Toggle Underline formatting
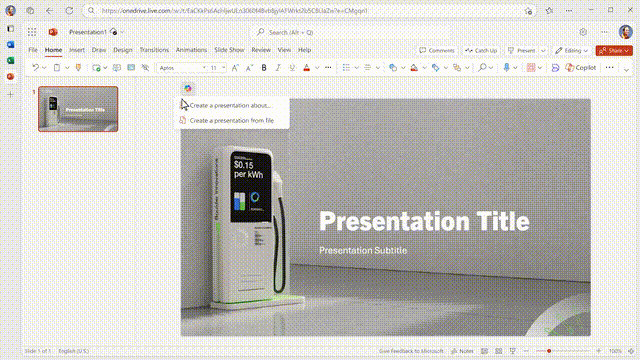 292,68
